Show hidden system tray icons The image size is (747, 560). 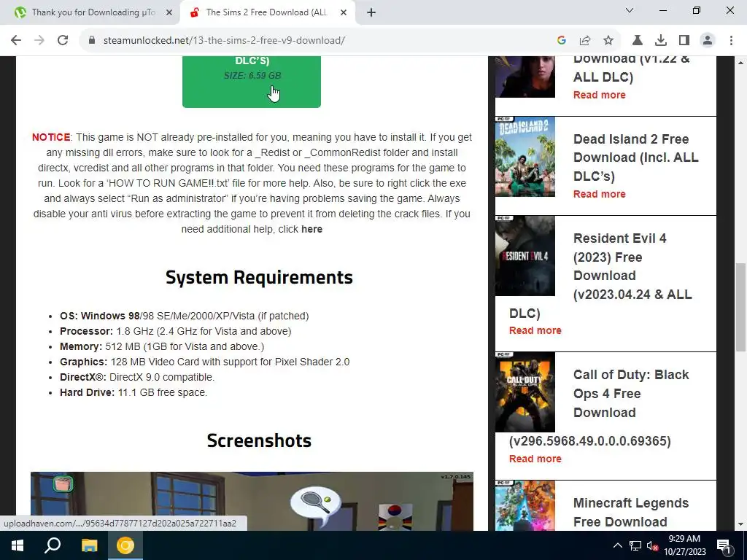[x=617, y=545]
